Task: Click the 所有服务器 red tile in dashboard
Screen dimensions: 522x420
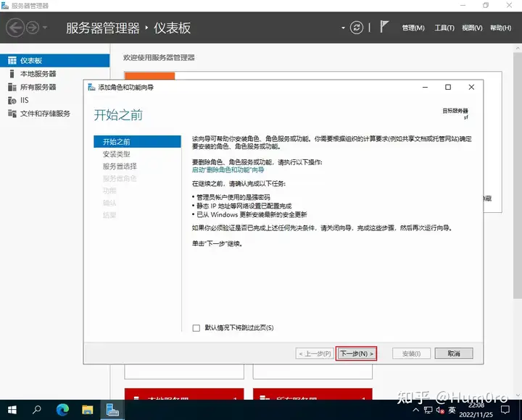Action: point(312,394)
